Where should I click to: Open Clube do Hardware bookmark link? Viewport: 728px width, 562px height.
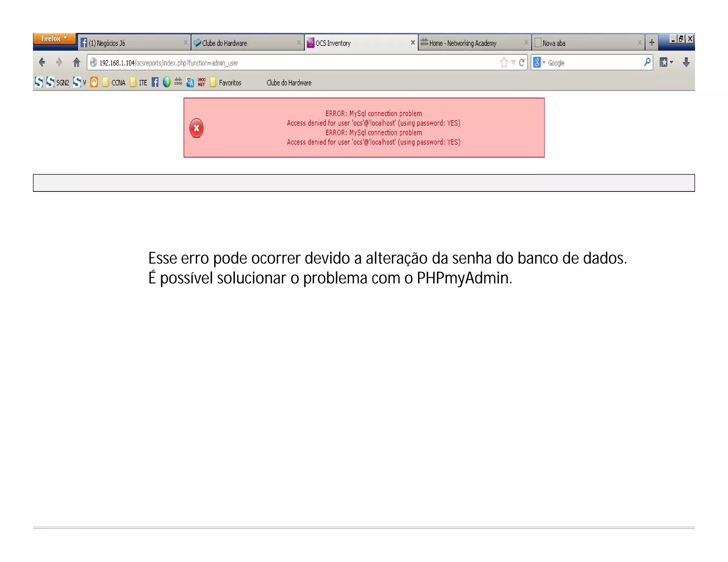pyautogui.click(x=289, y=82)
